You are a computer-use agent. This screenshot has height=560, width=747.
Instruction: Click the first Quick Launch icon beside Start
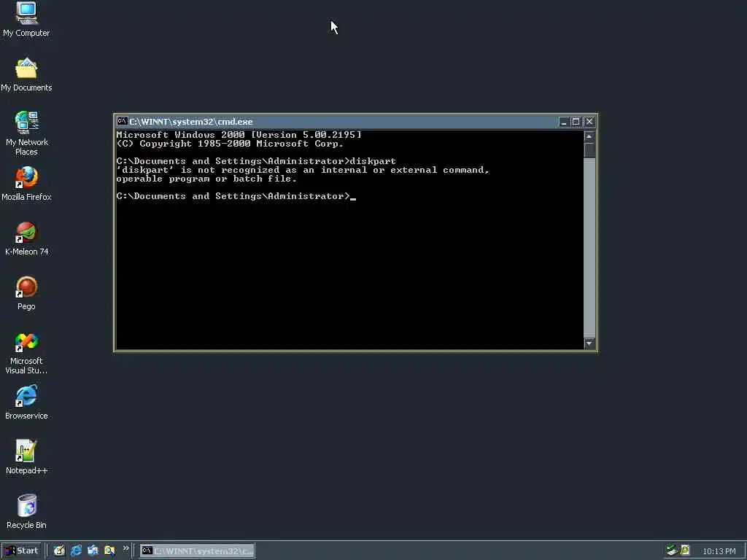pos(60,551)
